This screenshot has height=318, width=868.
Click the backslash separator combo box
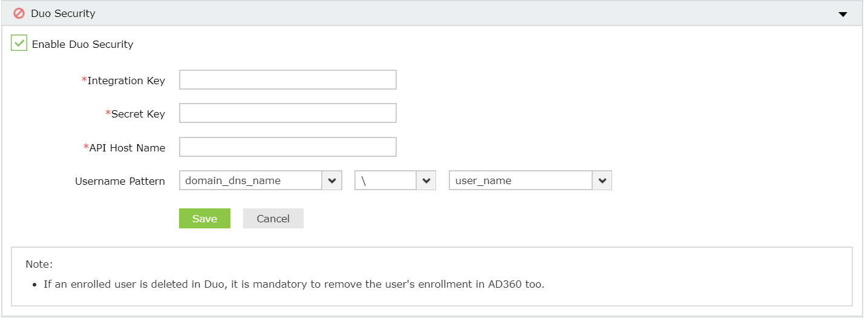tap(385, 181)
